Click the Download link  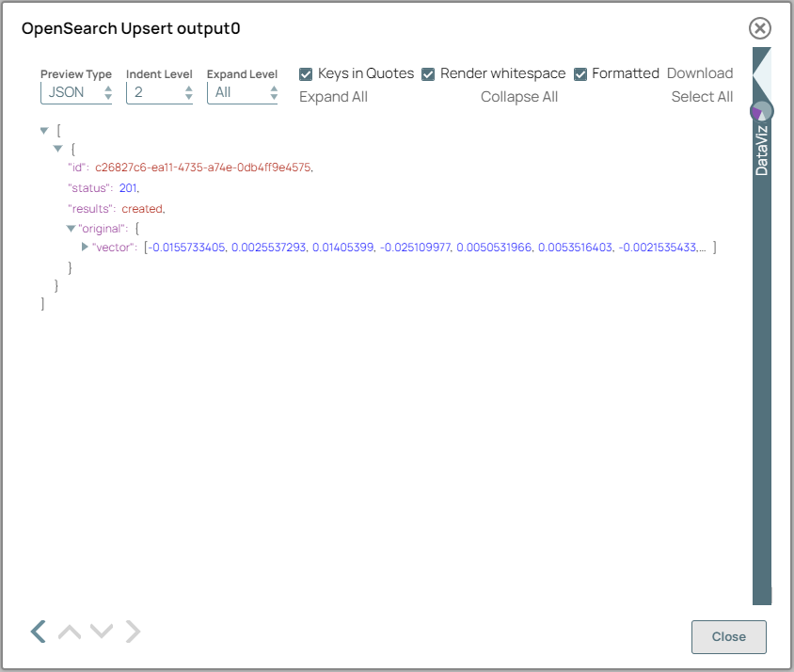pos(700,72)
